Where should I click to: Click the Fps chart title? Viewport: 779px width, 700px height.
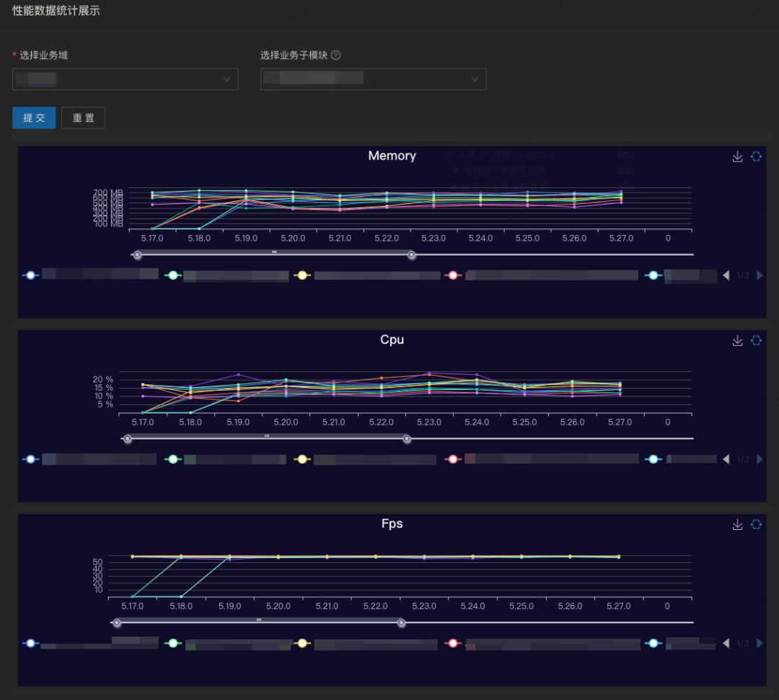click(392, 524)
